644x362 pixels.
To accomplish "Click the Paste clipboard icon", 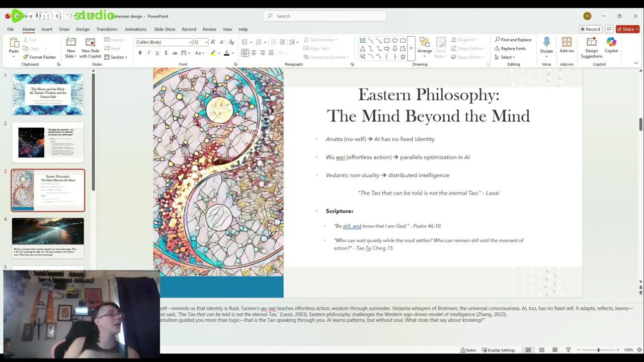I will click(x=14, y=43).
